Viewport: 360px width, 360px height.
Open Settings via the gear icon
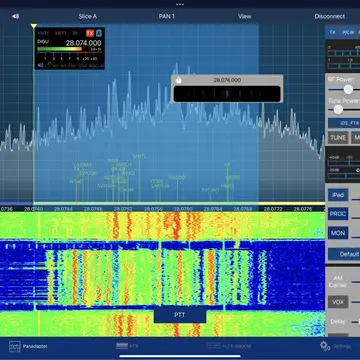tap(325, 346)
